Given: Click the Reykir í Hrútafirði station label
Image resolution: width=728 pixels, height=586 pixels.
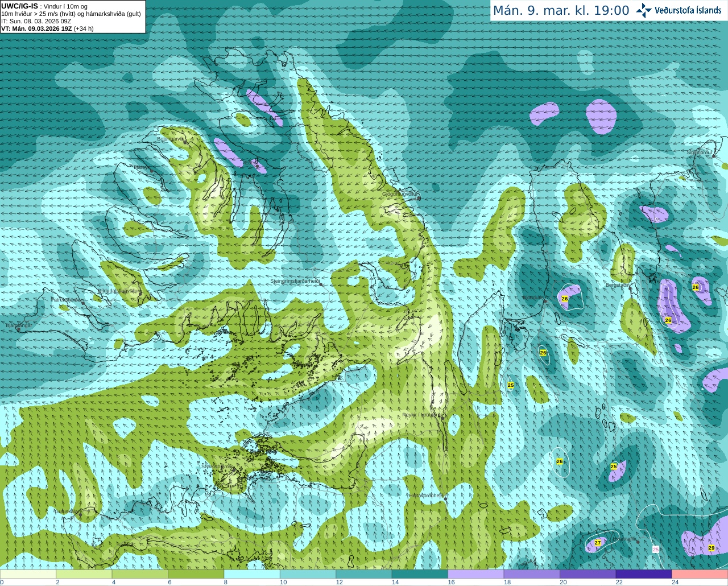Looking at the screenshot, I should [x=422, y=415].
